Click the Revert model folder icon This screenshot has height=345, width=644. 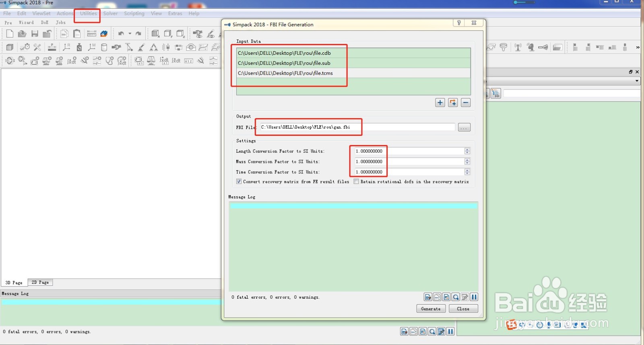click(x=47, y=33)
